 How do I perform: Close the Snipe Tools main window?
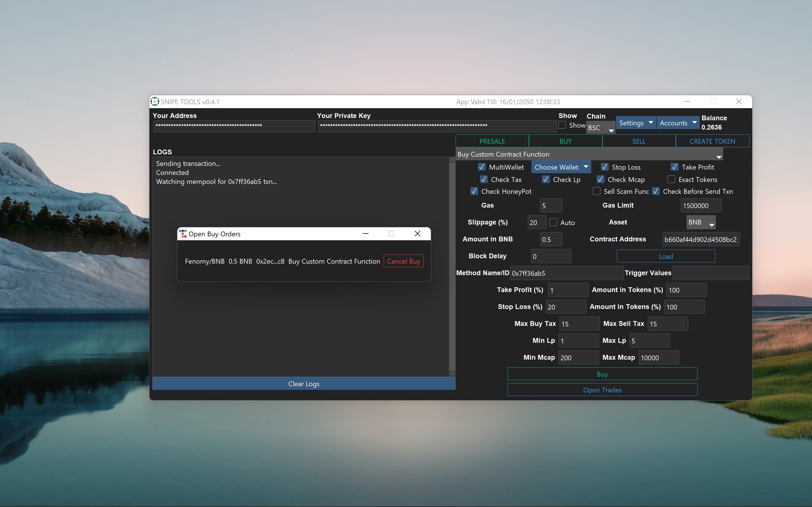click(739, 102)
